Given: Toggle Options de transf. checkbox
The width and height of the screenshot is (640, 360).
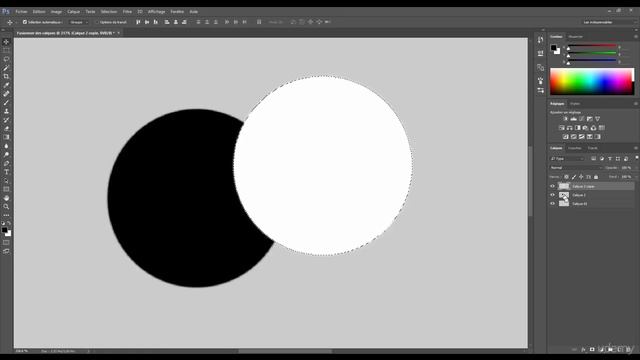Looking at the screenshot, I should [97, 22].
